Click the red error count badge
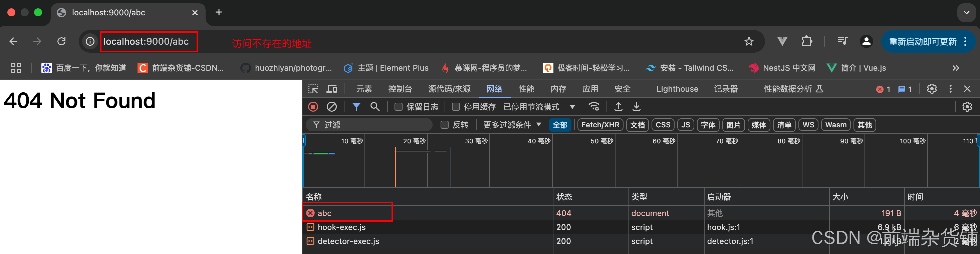This screenshot has height=254, width=980. click(x=883, y=89)
